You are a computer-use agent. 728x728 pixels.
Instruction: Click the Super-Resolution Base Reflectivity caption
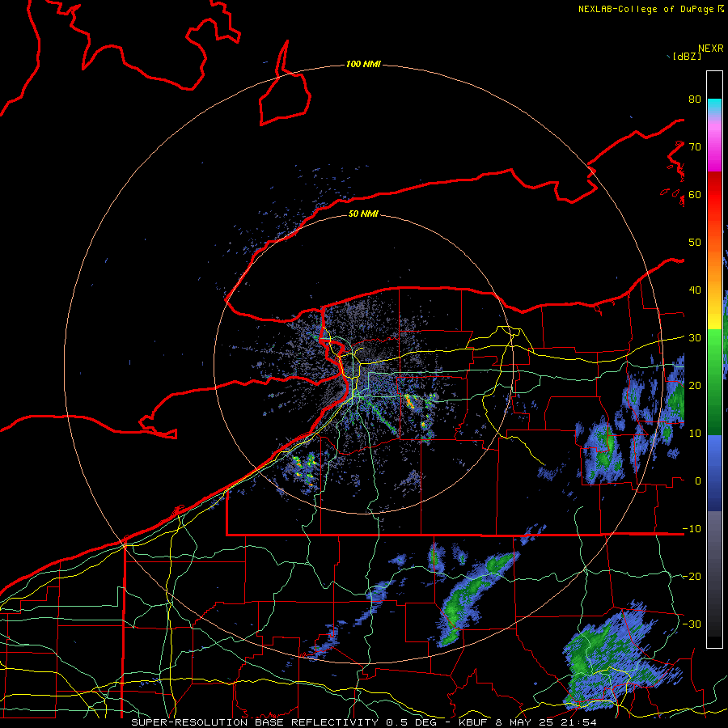point(363,722)
